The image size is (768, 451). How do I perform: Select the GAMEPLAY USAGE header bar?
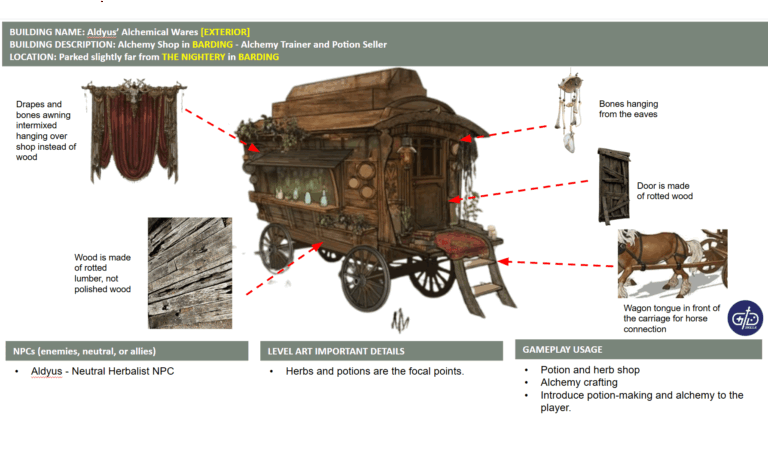pyautogui.click(x=636, y=349)
